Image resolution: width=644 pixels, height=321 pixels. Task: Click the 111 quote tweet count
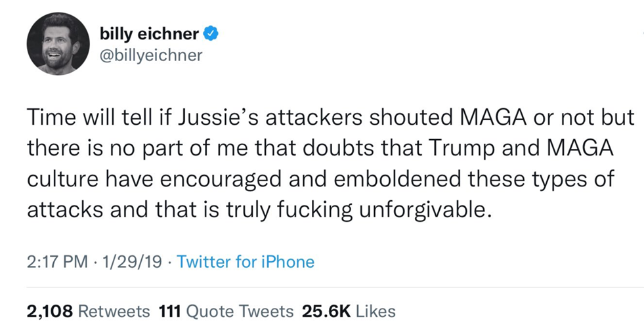pyautogui.click(x=170, y=310)
